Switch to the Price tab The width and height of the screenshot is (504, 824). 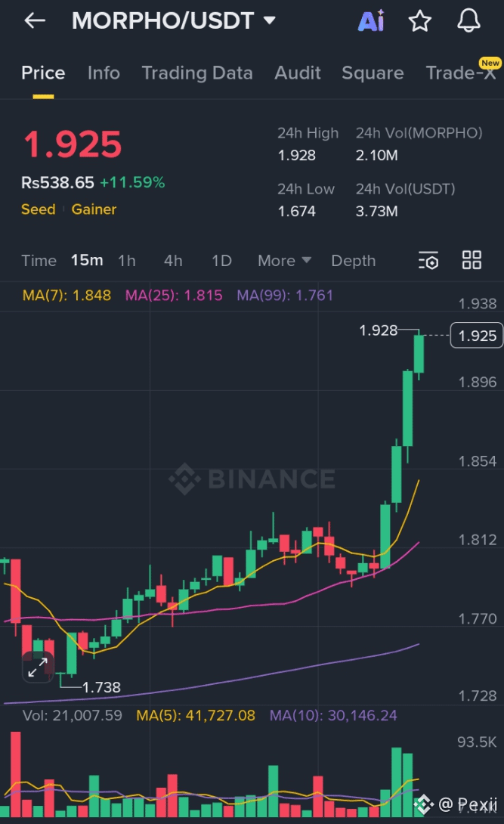pyautogui.click(x=43, y=73)
